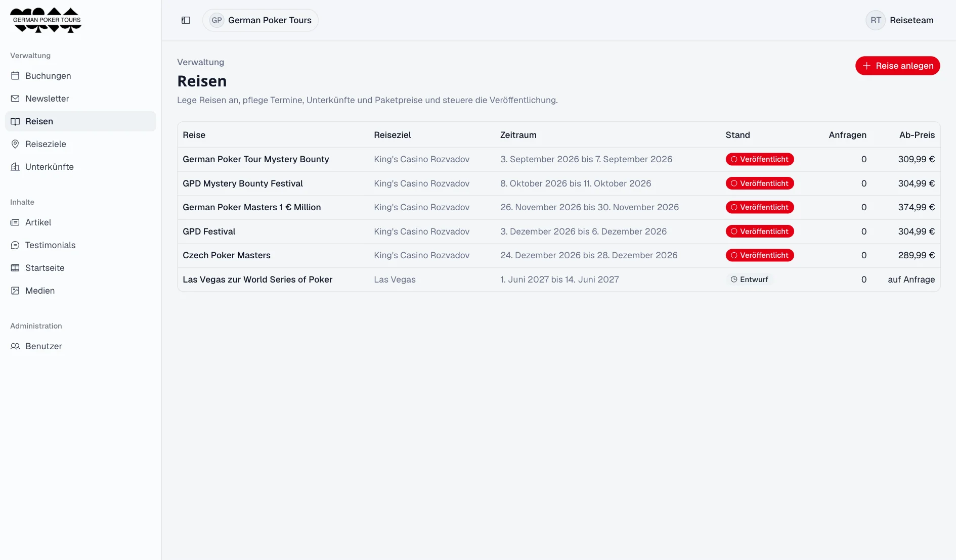Go to Newsletter menu item

(80, 99)
